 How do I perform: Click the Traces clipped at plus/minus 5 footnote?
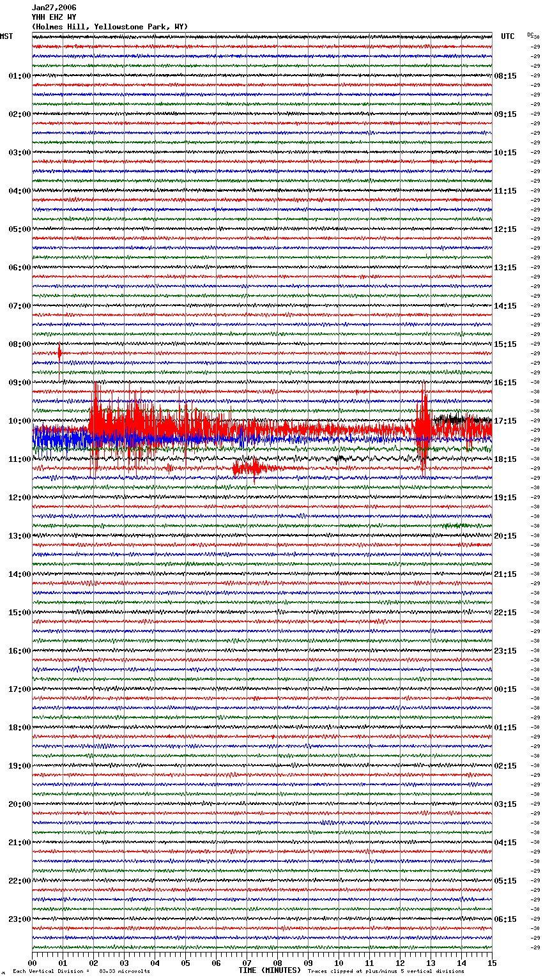point(386,971)
